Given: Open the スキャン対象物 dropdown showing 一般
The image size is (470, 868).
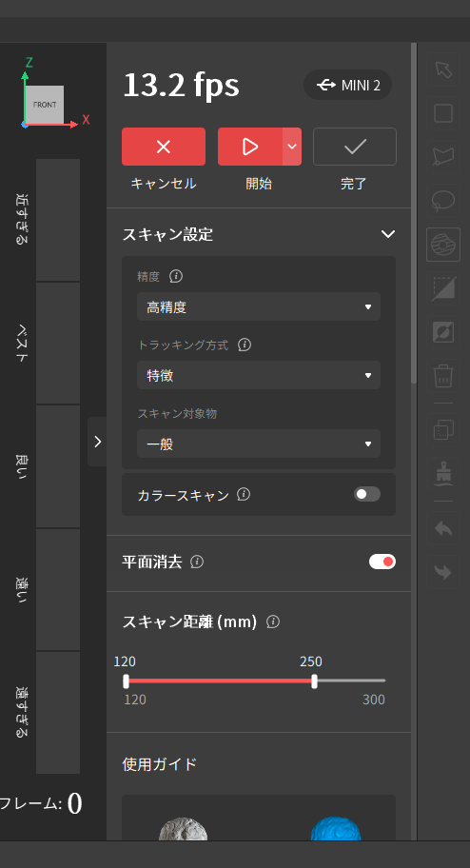Looking at the screenshot, I should pos(259,444).
